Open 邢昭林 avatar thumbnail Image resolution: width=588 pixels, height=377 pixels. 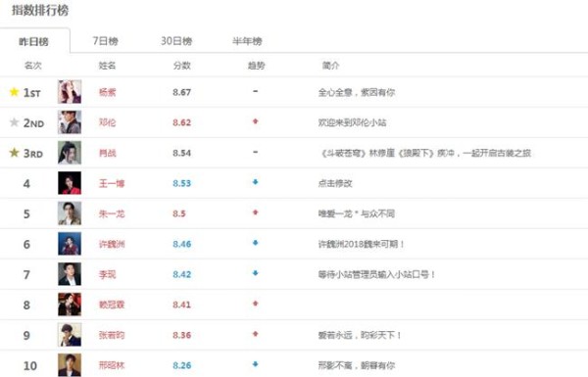point(70,365)
